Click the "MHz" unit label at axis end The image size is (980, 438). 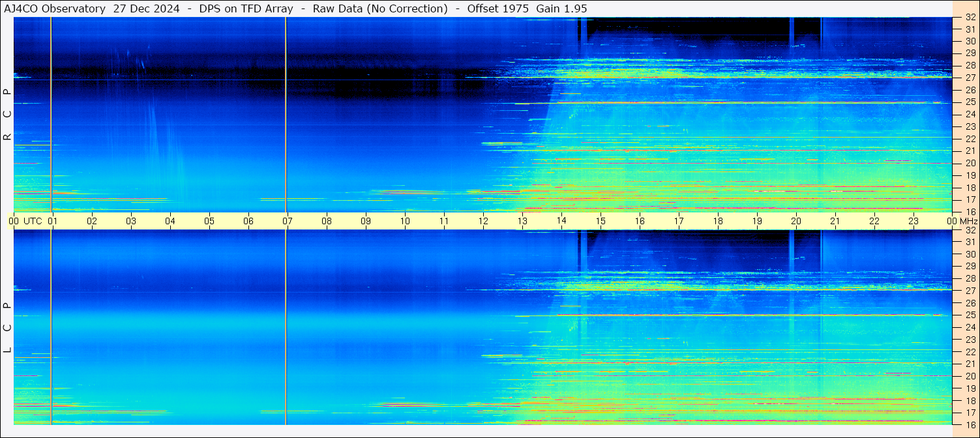point(969,221)
